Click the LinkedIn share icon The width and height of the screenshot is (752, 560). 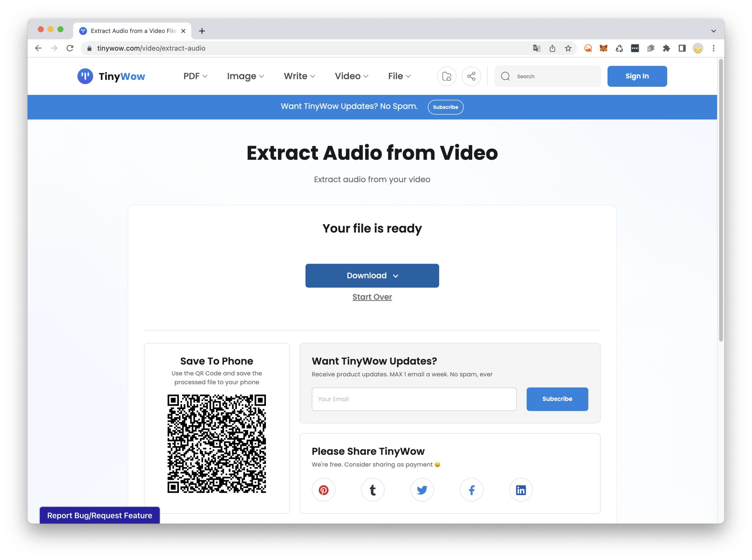click(521, 490)
